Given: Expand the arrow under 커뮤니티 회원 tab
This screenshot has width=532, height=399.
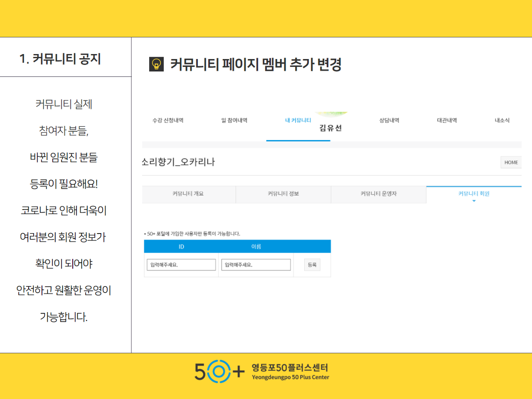Looking at the screenshot, I should [474, 201].
